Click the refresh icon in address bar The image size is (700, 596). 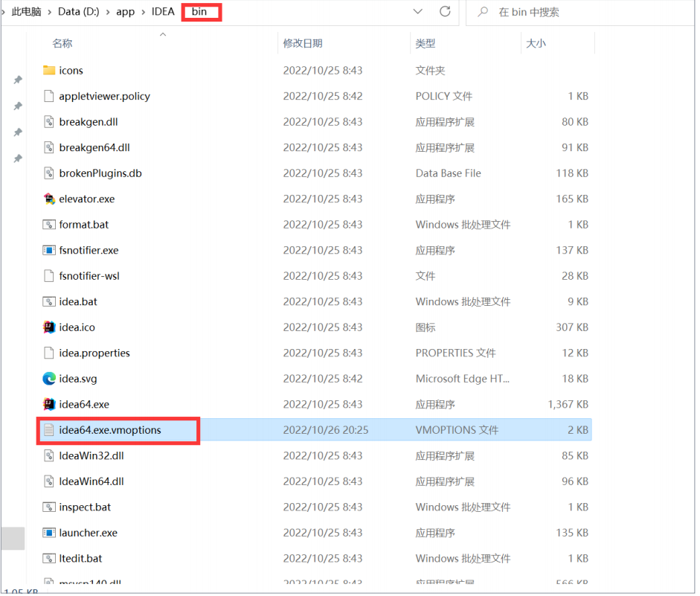click(x=445, y=12)
